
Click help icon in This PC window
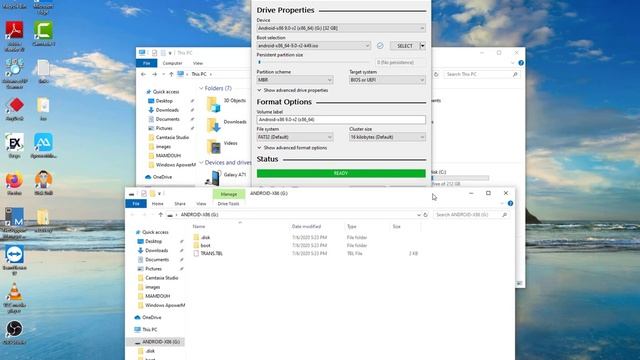[x=521, y=63]
